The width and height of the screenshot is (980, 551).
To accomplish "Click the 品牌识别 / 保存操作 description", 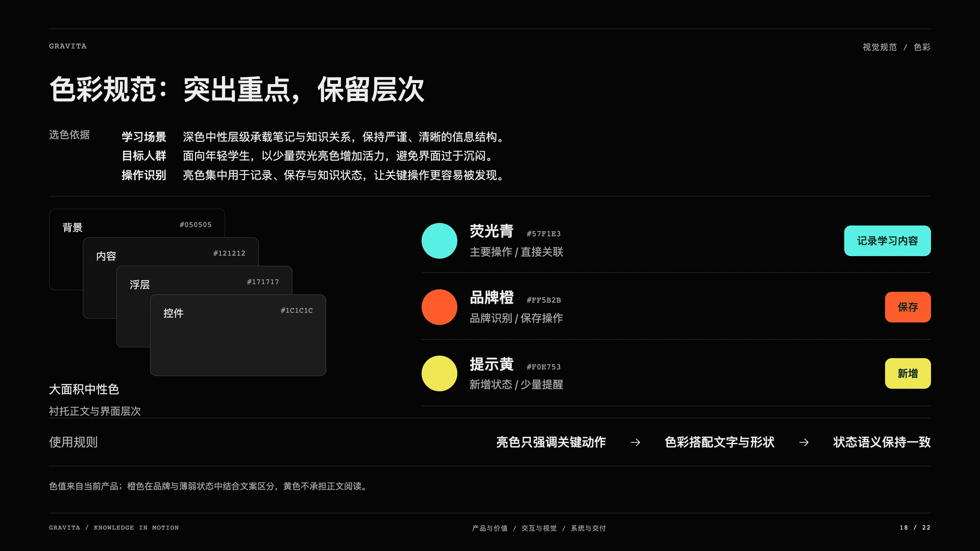I will [x=517, y=318].
